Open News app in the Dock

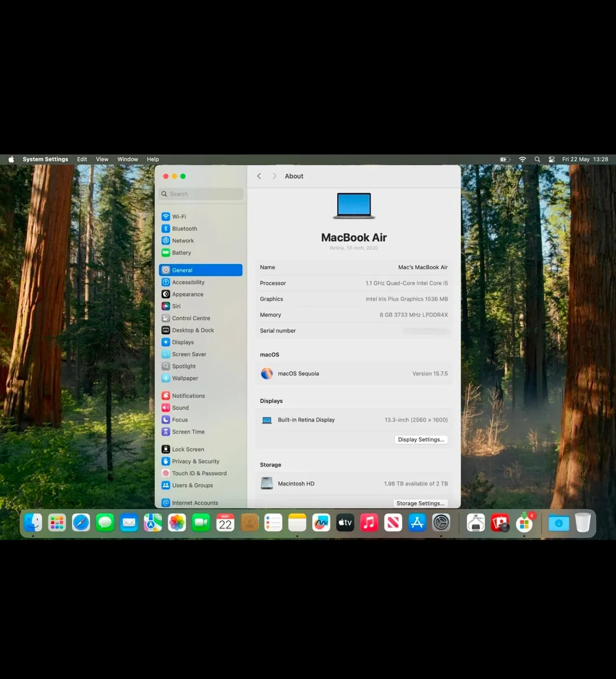393,522
